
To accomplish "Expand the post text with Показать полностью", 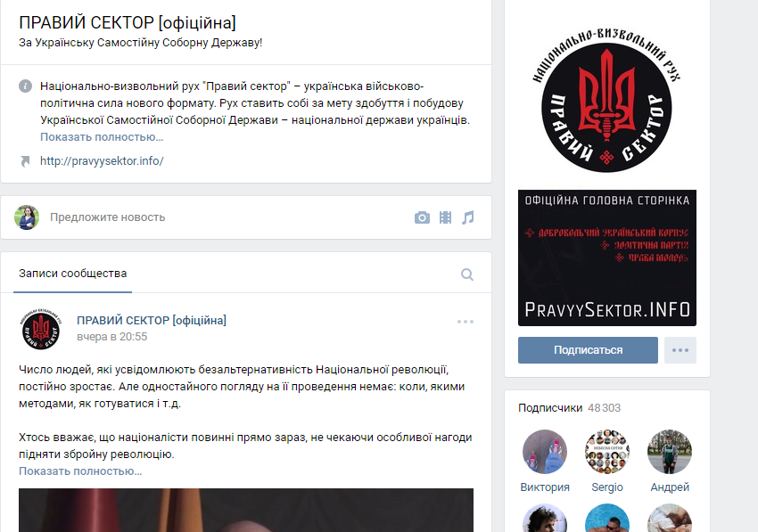I will tap(80, 471).
